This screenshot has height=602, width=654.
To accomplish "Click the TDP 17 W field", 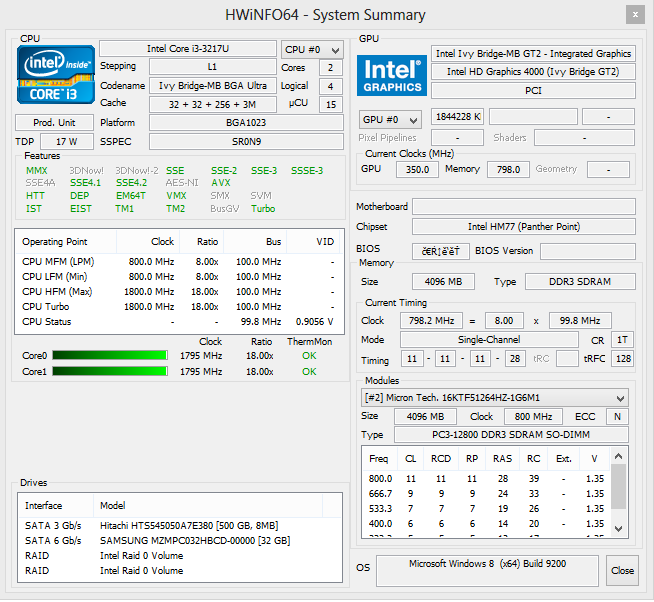I will tap(67, 141).
